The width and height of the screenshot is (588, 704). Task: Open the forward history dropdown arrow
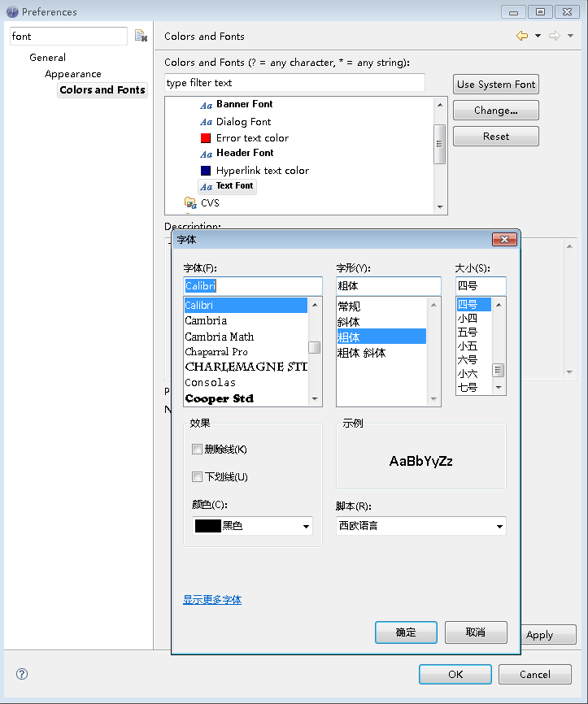[570, 36]
